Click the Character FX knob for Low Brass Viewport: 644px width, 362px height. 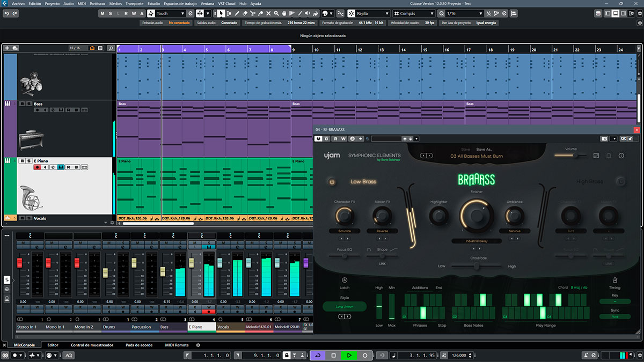344,216
